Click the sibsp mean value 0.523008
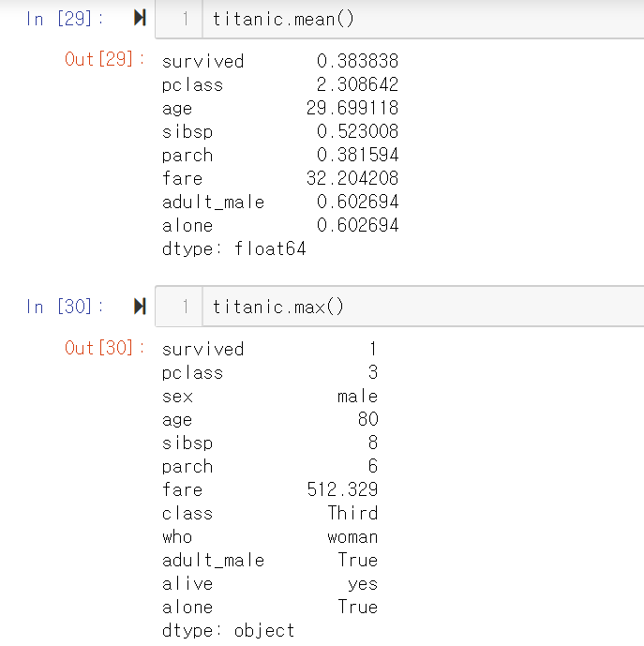This screenshot has height=646, width=644. (358, 131)
